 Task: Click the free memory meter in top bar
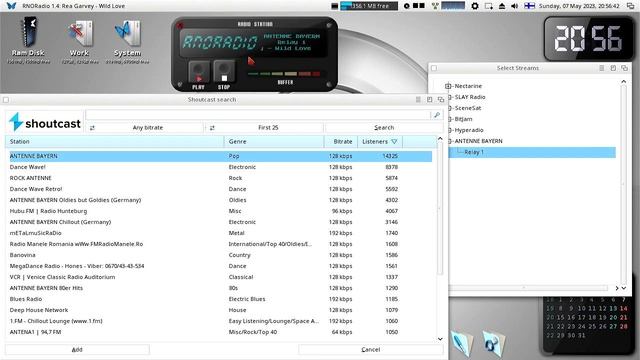click(369, 6)
